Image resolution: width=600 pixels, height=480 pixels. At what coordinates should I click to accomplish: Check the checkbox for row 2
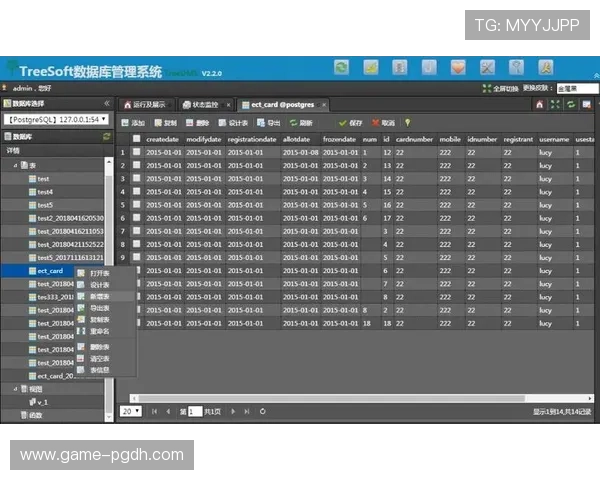point(137,165)
